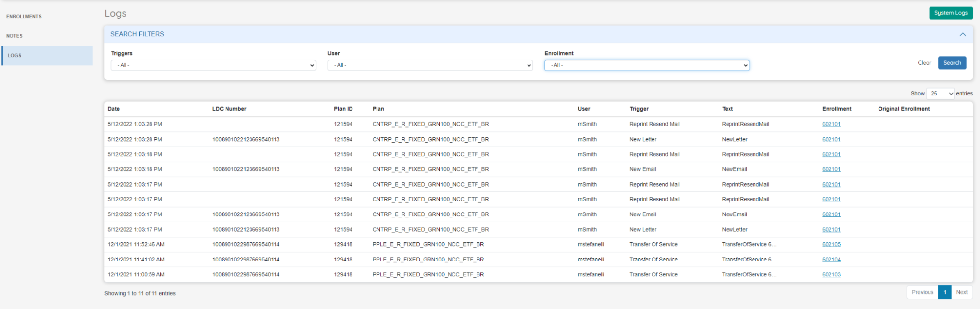Select date 12/1/2021 11:52:46 AM

coord(136,245)
